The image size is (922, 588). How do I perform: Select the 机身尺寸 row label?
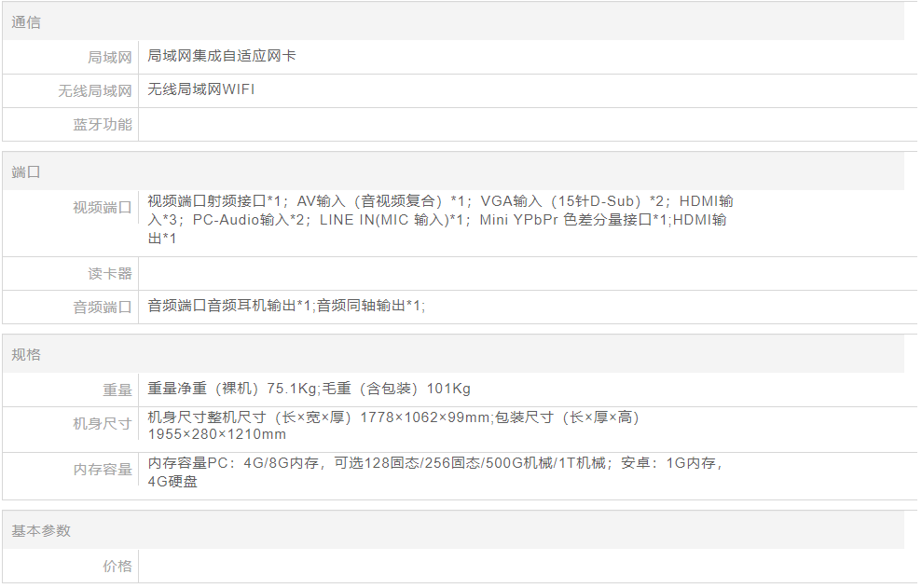pos(102,424)
